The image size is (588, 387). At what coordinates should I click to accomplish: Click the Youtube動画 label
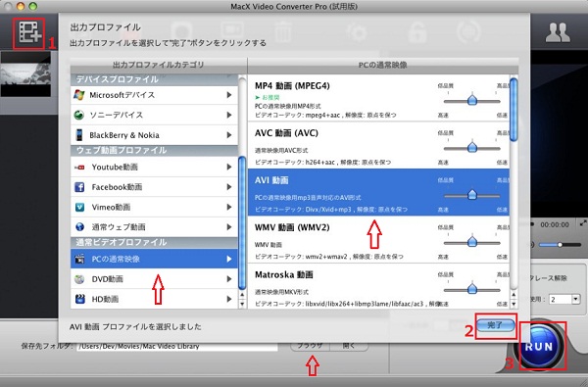point(115,167)
